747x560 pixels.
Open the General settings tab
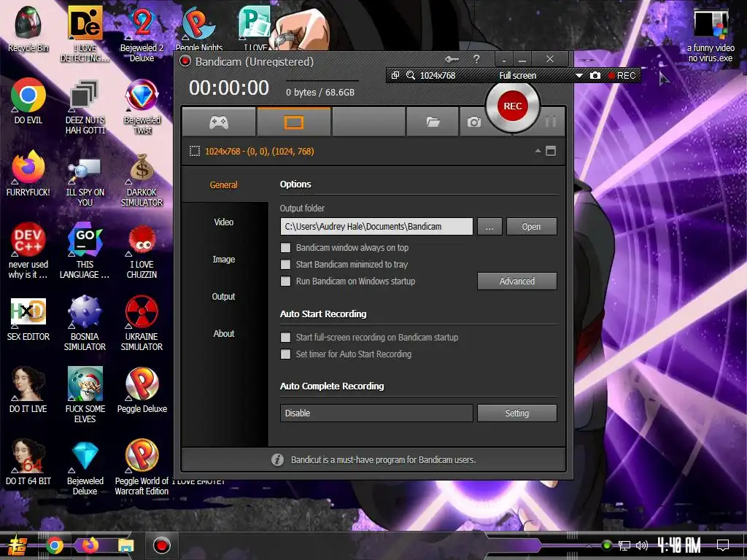pyautogui.click(x=224, y=184)
